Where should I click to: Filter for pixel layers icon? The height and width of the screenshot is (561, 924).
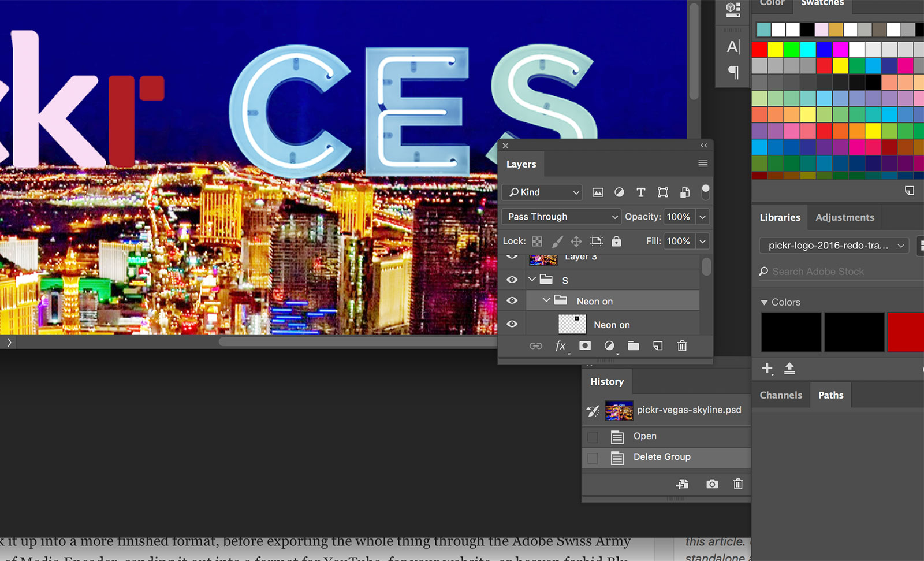click(598, 192)
